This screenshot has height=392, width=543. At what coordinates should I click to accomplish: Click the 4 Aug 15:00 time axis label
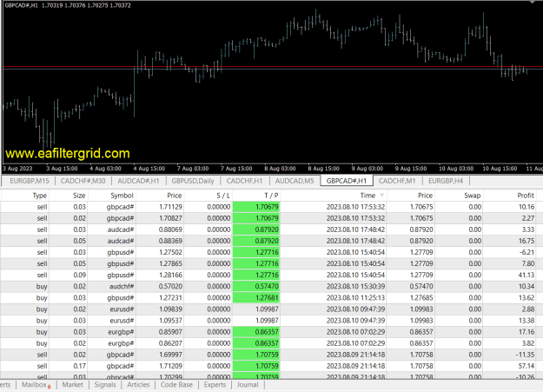[x=149, y=169]
